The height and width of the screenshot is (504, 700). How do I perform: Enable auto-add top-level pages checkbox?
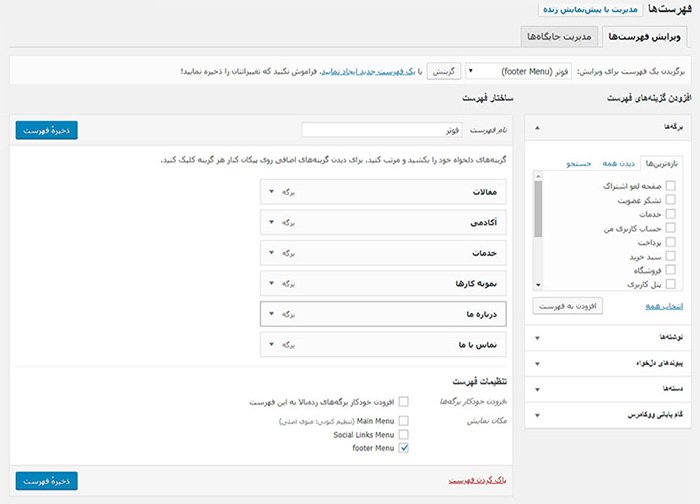(x=404, y=402)
